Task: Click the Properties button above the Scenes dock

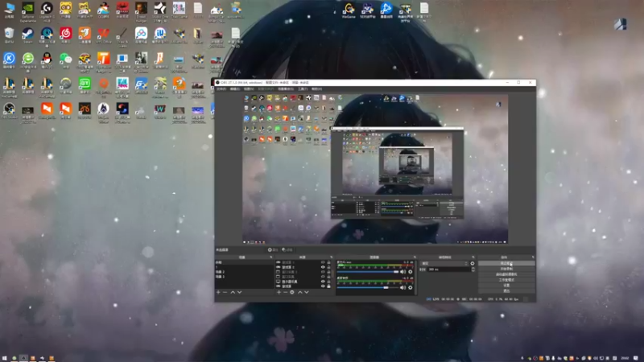Action: 273,249
